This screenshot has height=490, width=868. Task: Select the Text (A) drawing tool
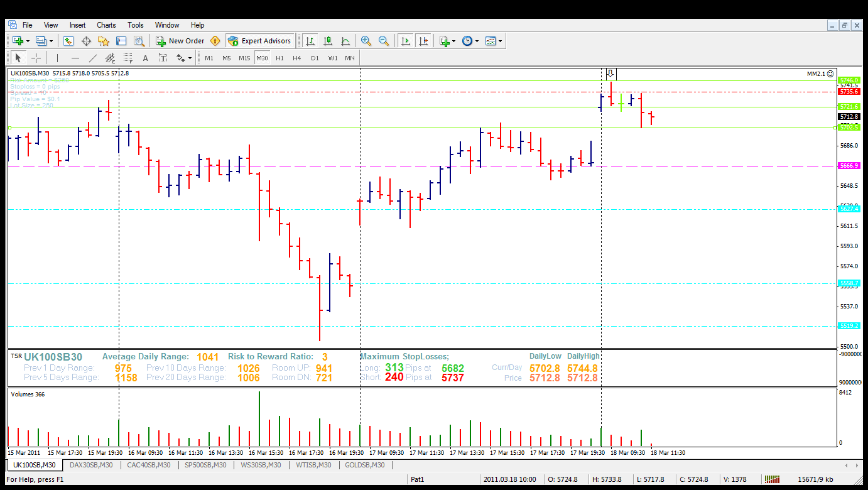tap(145, 58)
